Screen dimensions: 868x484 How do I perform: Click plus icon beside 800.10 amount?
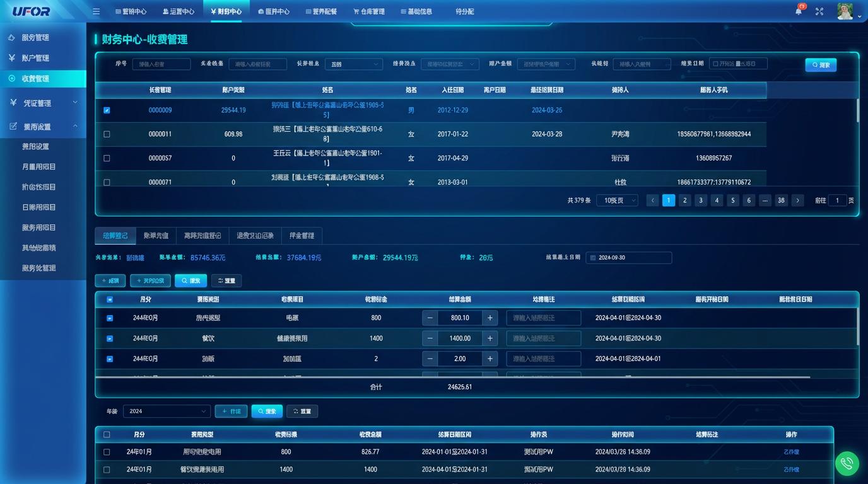pyautogui.click(x=490, y=318)
